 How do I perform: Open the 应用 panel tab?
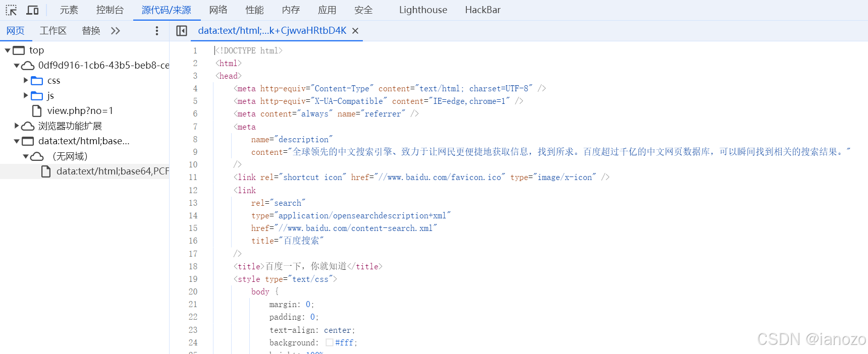[328, 10]
